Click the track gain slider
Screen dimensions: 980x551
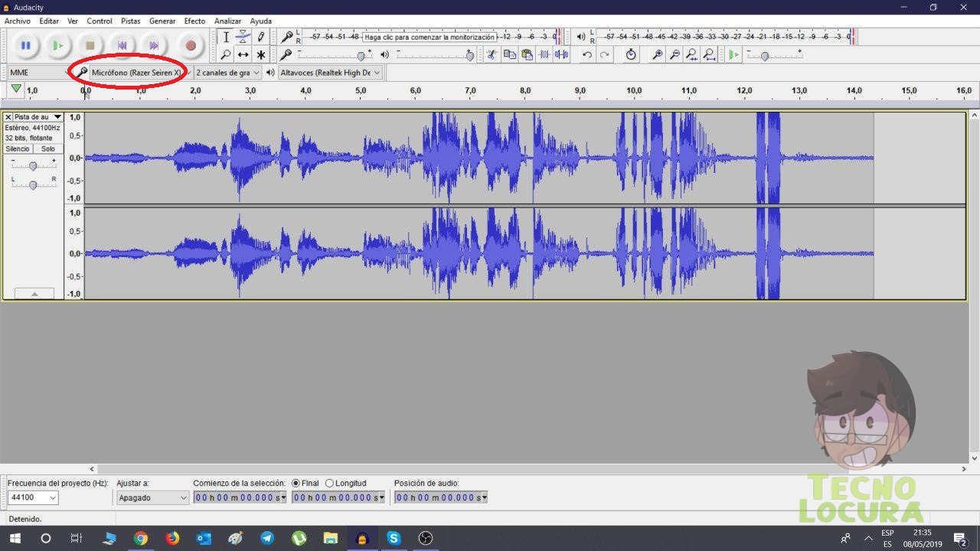pos(33,166)
